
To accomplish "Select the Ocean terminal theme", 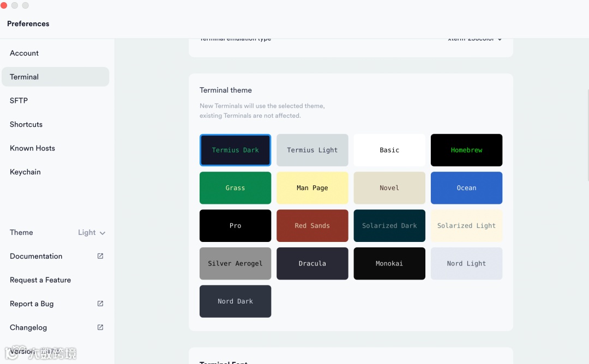I will click(466, 188).
